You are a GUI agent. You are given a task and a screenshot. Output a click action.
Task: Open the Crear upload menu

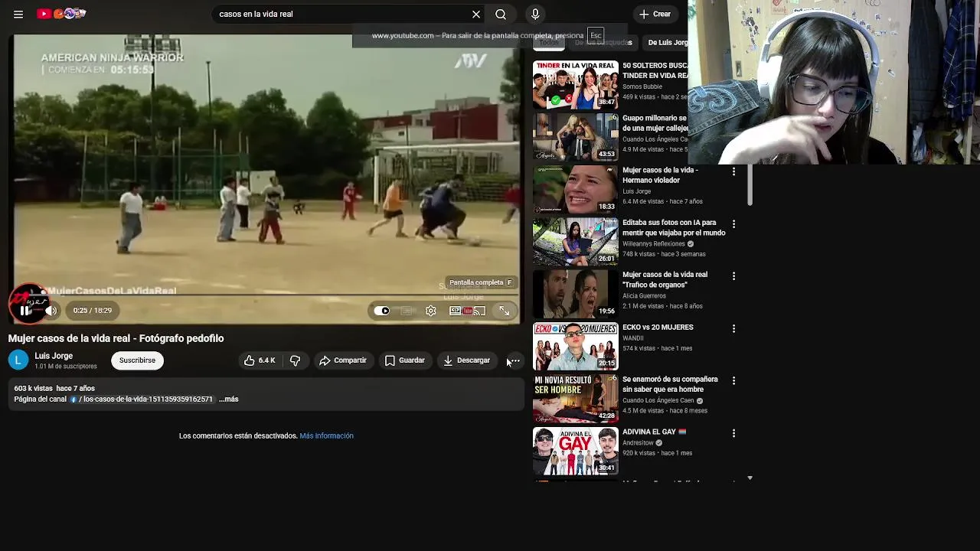(x=655, y=14)
